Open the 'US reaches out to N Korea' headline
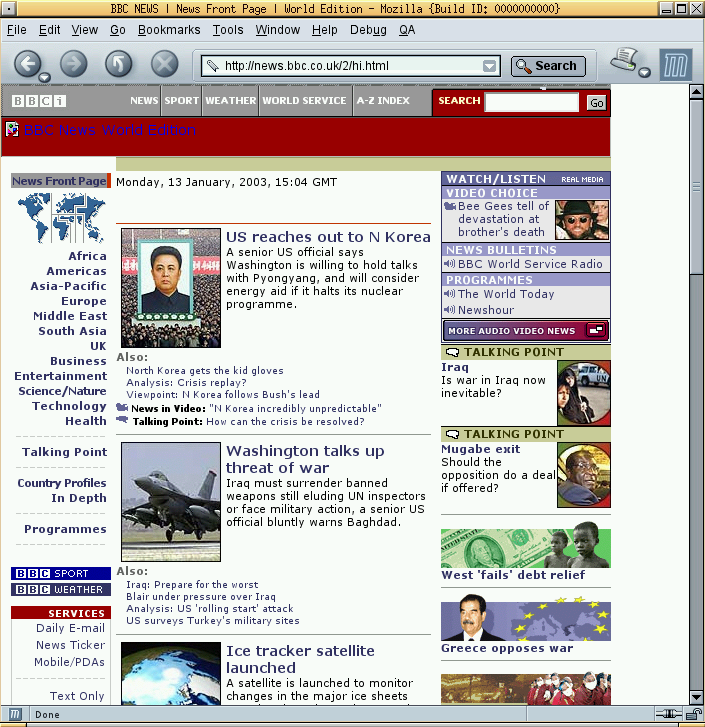 pyautogui.click(x=328, y=237)
